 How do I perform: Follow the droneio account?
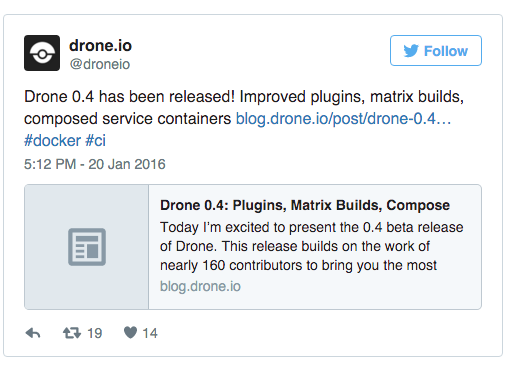(436, 51)
